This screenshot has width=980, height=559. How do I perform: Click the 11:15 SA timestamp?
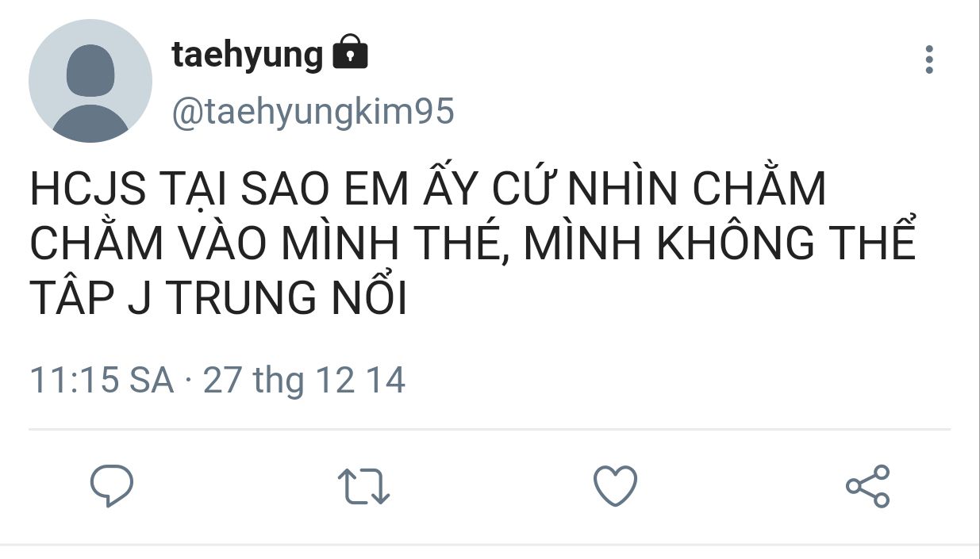pyautogui.click(x=102, y=380)
